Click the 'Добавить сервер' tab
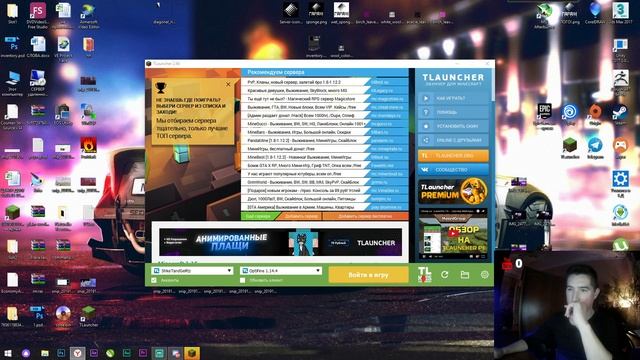 tap(301, 216)
